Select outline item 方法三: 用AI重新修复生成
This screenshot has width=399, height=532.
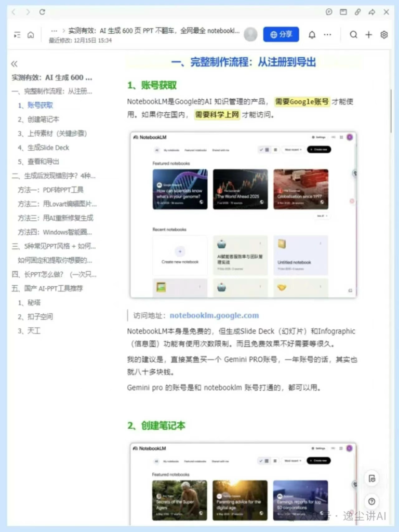(55, 218)
